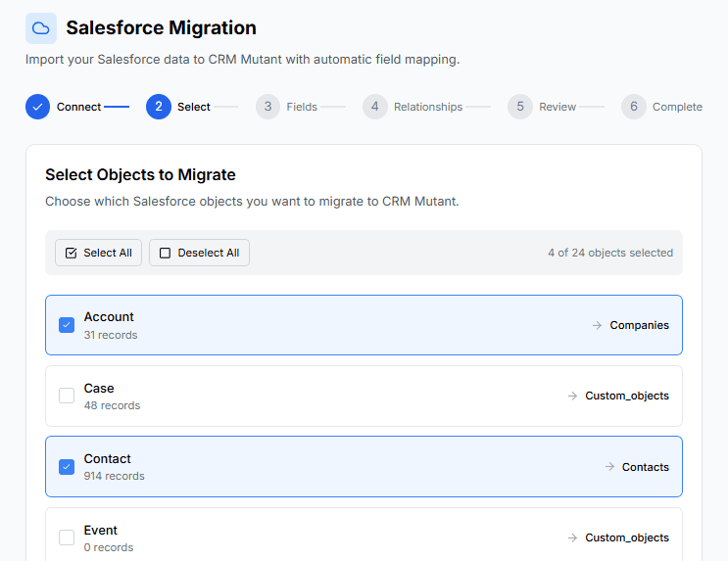Go to the Review step label
The image size is (728, 561).
pyautogui.click(x=558, y=107)
